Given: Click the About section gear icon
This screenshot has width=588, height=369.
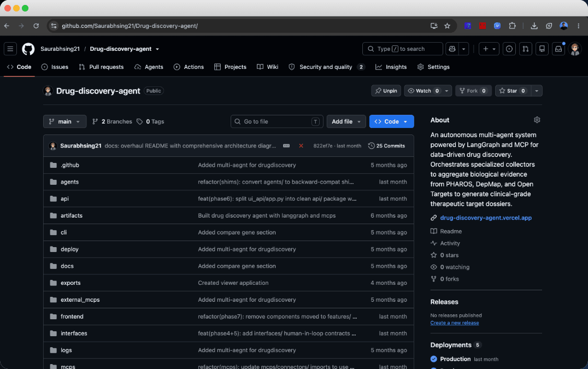Looking at the screenshot, I should (x=537, y=120).
